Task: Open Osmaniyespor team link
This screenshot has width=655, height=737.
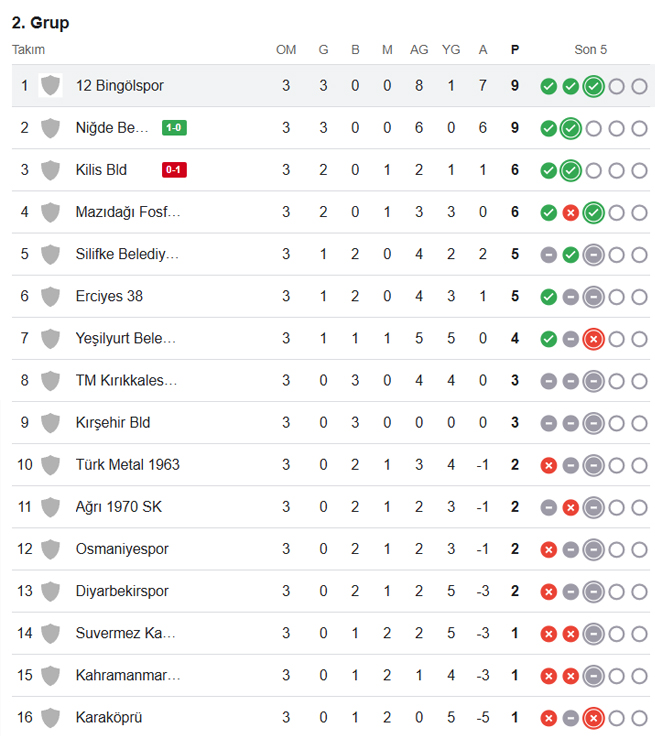Action: [x=122, y=549]
